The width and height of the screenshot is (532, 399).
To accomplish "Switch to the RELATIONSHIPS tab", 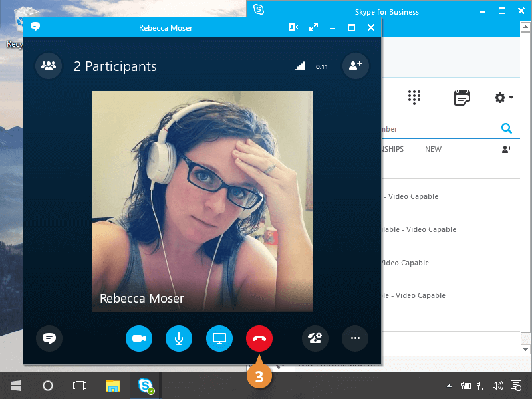I will (x=392, y=149).
